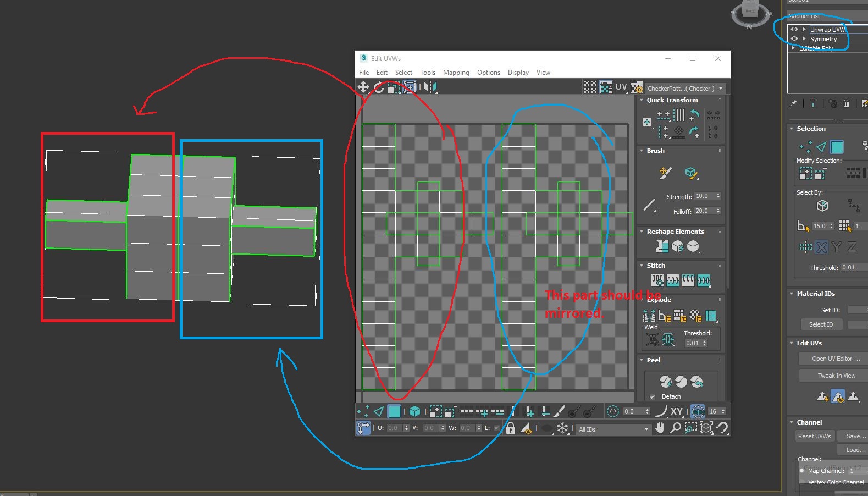
Task: Open the File menu in Edit UVWs
Action: pos(364,73)
